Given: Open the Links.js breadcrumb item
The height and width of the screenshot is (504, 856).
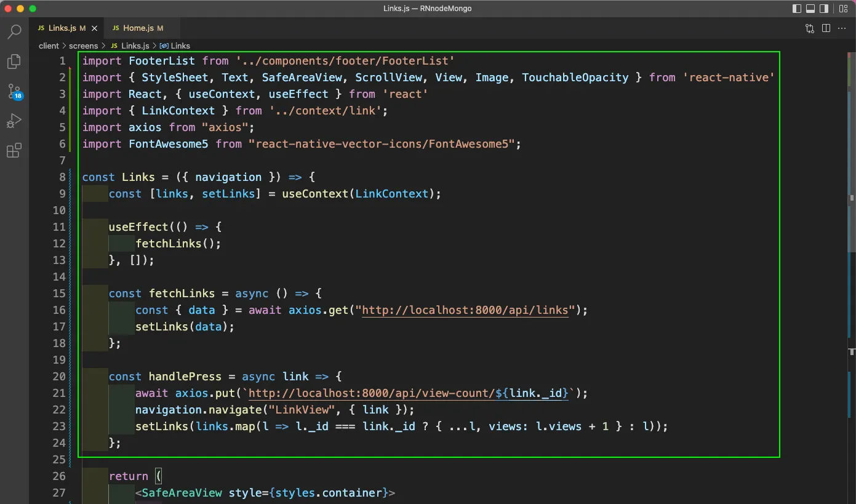Looking at the screenshot, I should [130, 46].
